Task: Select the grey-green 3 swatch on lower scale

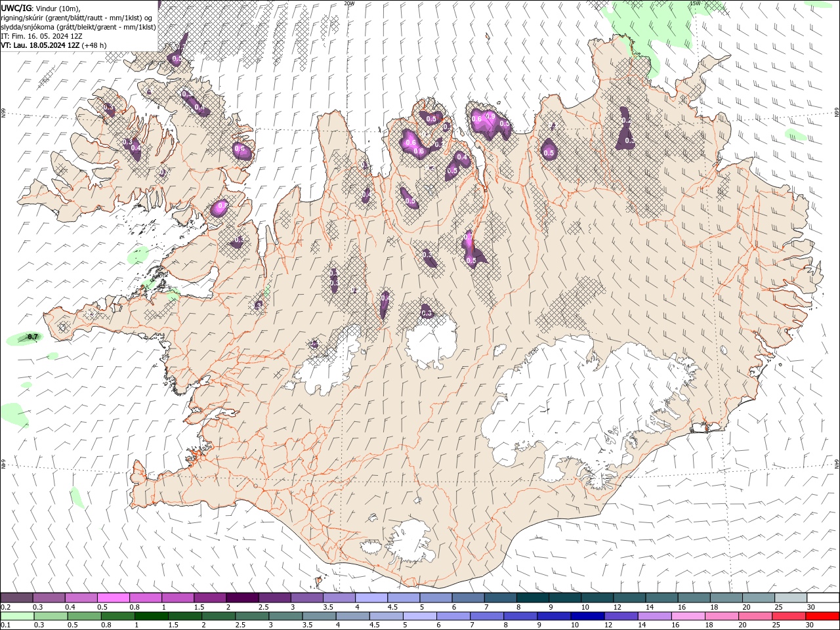Action: tap(285, 616)
